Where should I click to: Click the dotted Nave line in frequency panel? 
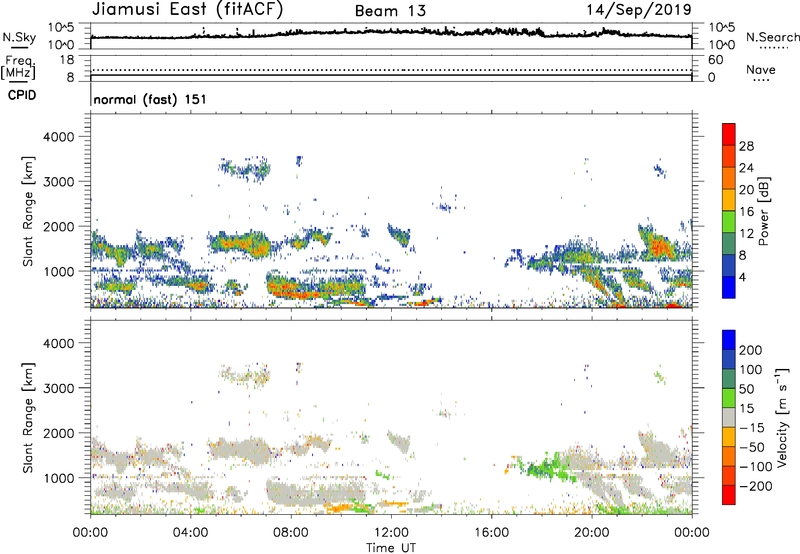[x=391, y=70]
